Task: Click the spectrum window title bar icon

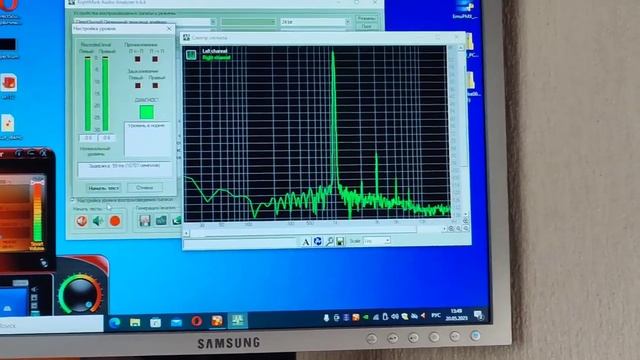Action: coord(187,38)
